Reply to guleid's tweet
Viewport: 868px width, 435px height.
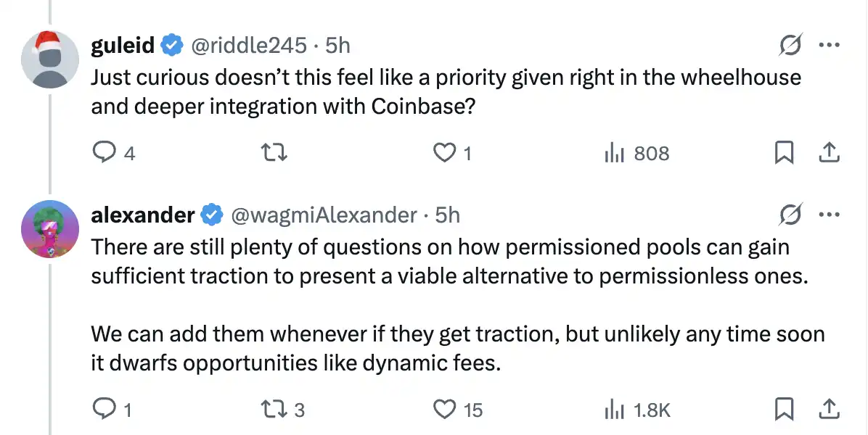point(106,153)
